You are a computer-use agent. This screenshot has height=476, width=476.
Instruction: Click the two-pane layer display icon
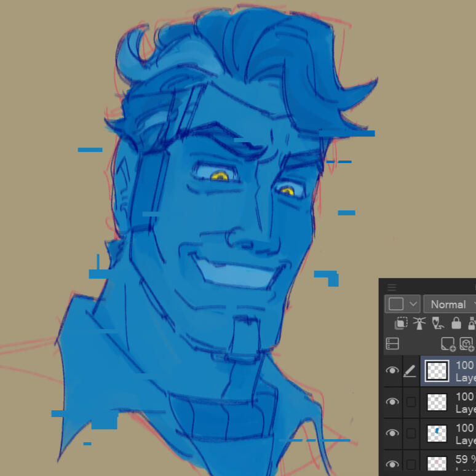pyautogui.click(x=392, y=344)
